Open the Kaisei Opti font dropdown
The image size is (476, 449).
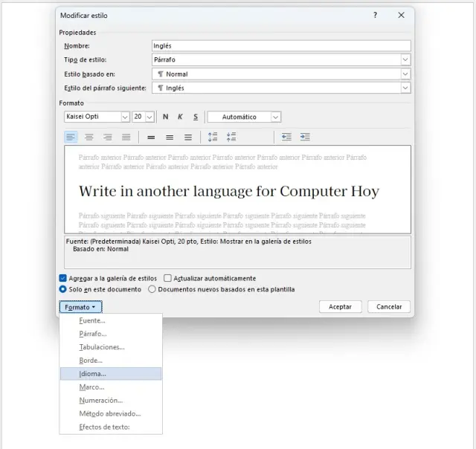click(x=124, y=117)
